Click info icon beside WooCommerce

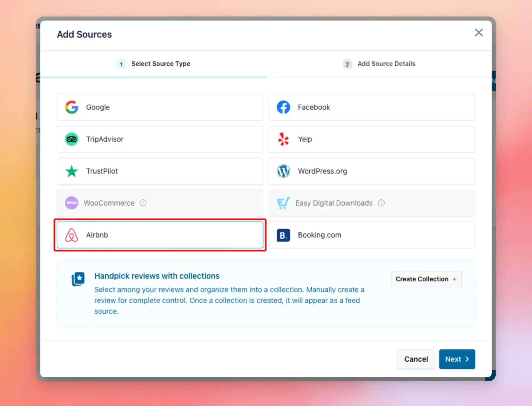pos(143,203)
